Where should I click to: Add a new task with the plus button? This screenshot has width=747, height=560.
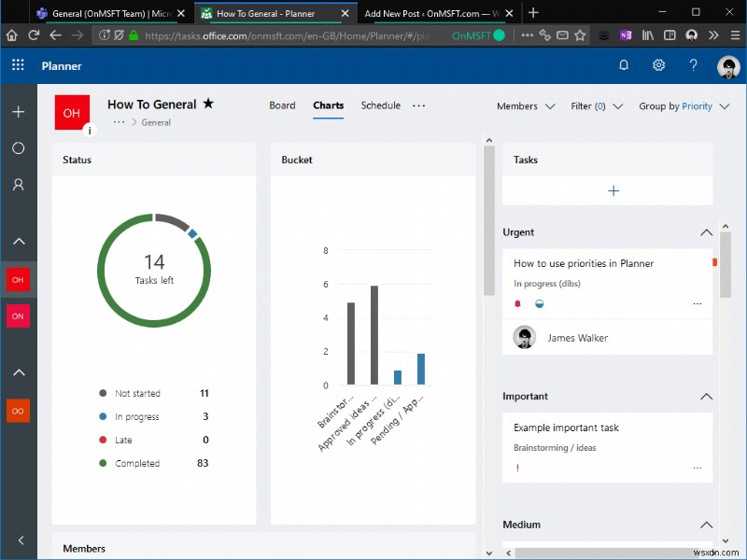pos(613,190)
